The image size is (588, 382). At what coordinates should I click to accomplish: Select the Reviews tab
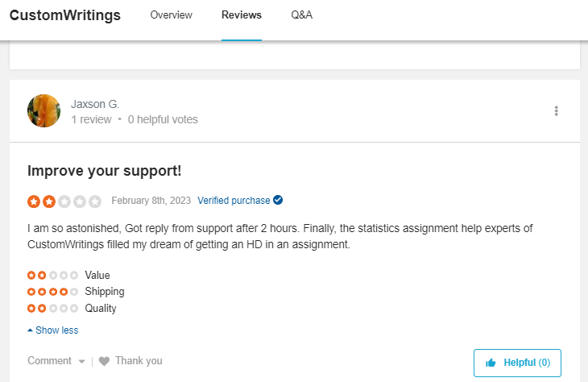point(242,15)
